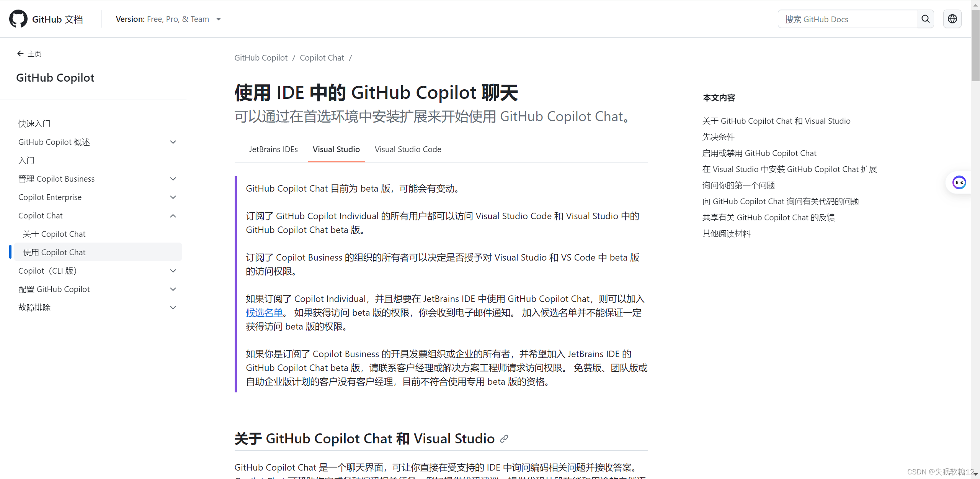Expand the GitHub Copilot 概述 section
The width and height of the screenshot is (980, 479).
(x=173, y=142)
